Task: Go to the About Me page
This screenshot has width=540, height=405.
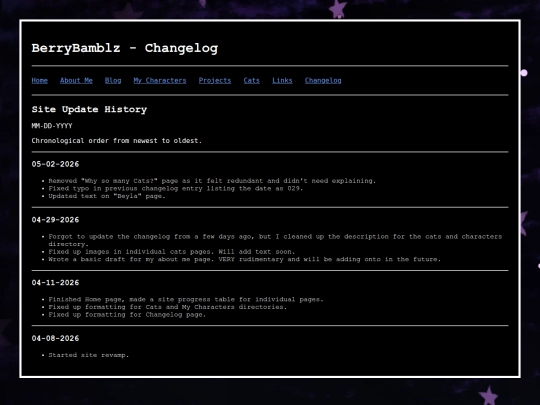Action: [x=76, y=81]
